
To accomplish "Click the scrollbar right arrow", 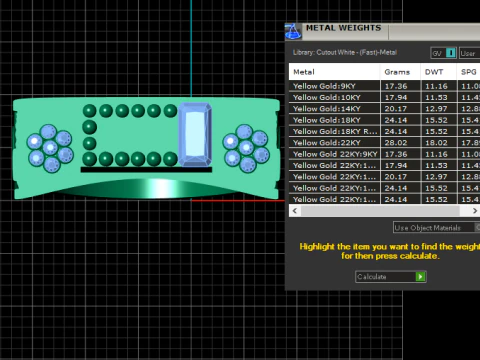I will point(475,211).
